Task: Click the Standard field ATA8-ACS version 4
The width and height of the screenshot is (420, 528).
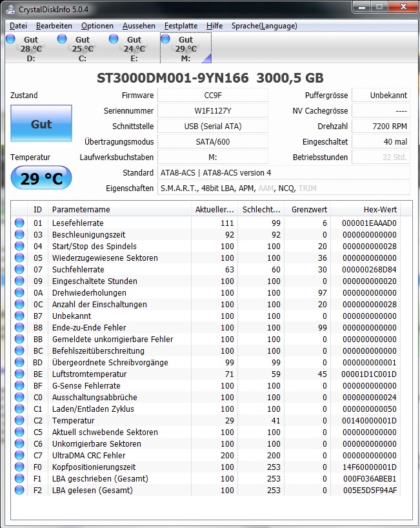Action: [x=284, y=173]
